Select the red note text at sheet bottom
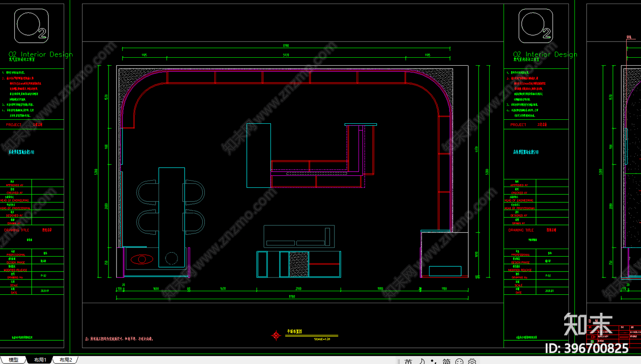This screenshot has height=364, width=641. click(119, 339)
